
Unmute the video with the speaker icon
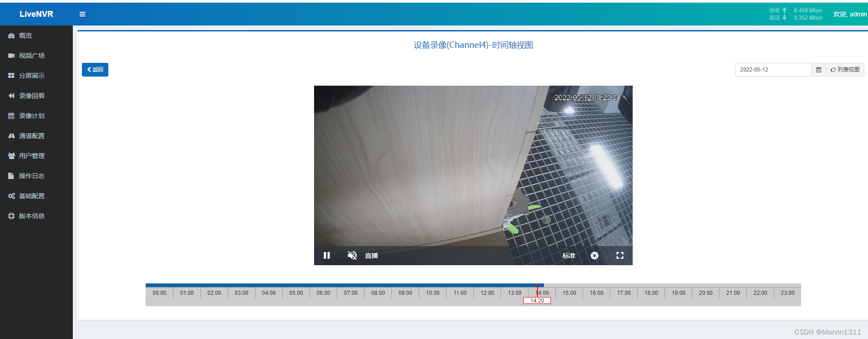coord(352,256)
